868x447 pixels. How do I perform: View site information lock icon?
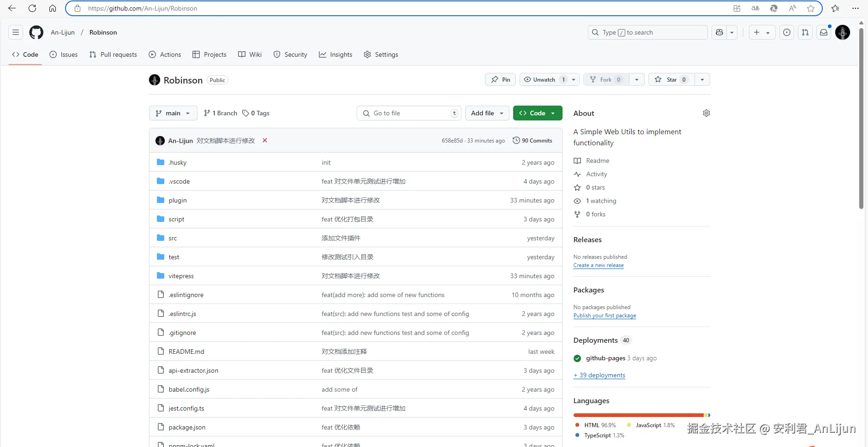click(x=78, y=8)
